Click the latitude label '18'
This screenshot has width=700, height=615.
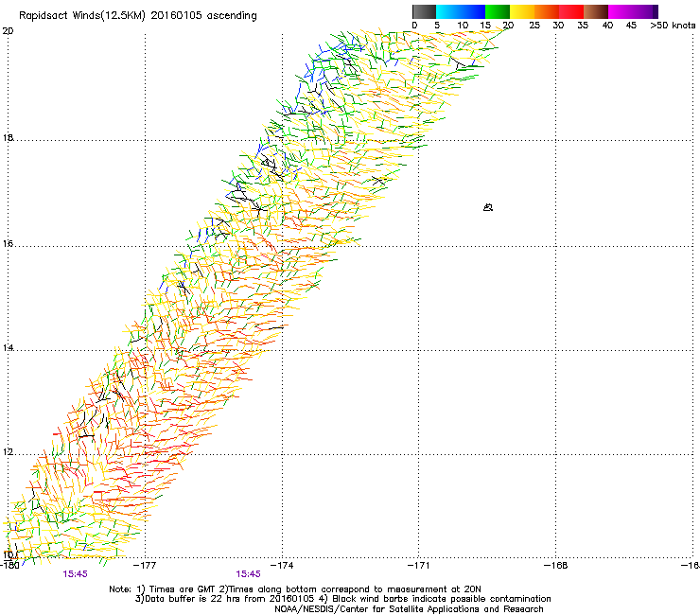8,137
